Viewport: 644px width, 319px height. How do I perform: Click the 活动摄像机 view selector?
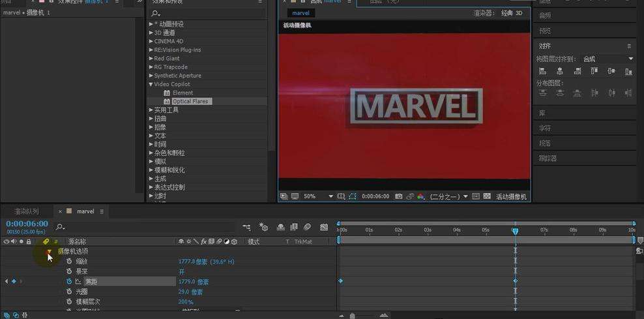(511, 196)
